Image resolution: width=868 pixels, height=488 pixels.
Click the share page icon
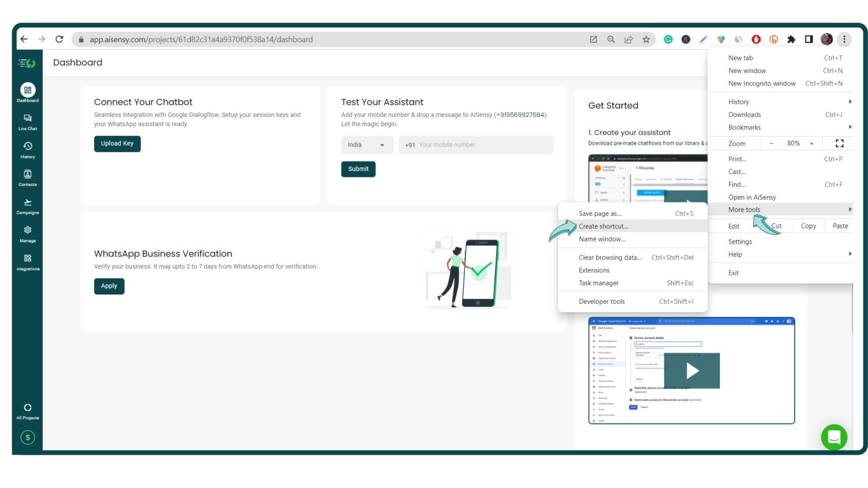pos(628,40)
